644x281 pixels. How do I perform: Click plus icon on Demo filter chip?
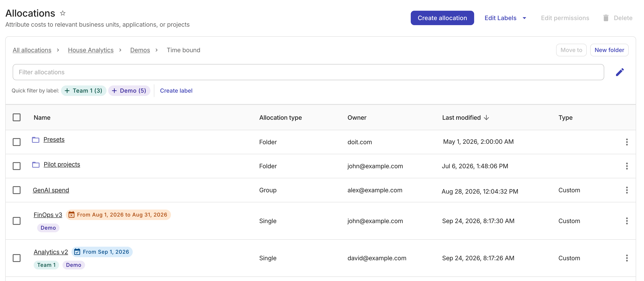[114, 91]
